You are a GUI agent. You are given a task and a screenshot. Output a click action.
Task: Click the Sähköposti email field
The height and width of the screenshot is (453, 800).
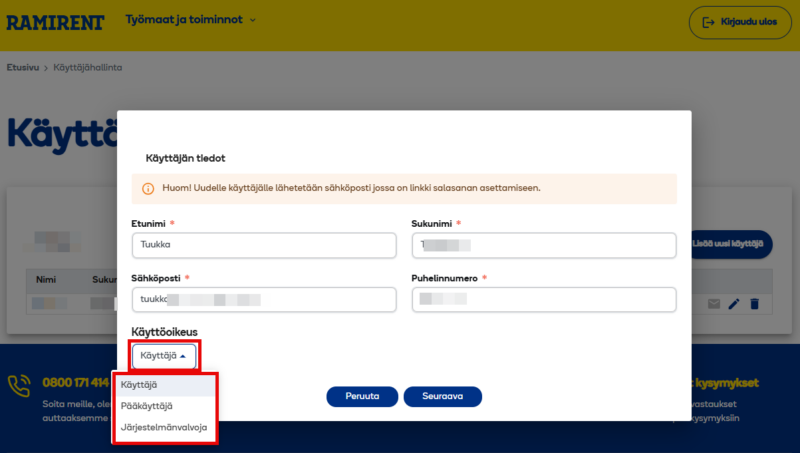(264, 299)
